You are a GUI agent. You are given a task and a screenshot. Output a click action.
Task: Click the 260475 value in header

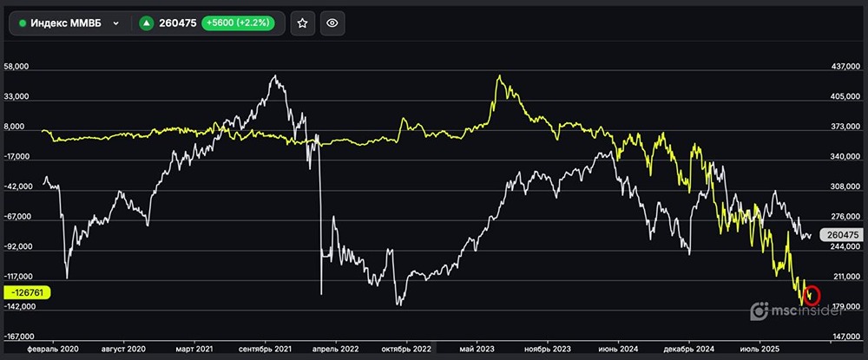click(x=178, y=23)
